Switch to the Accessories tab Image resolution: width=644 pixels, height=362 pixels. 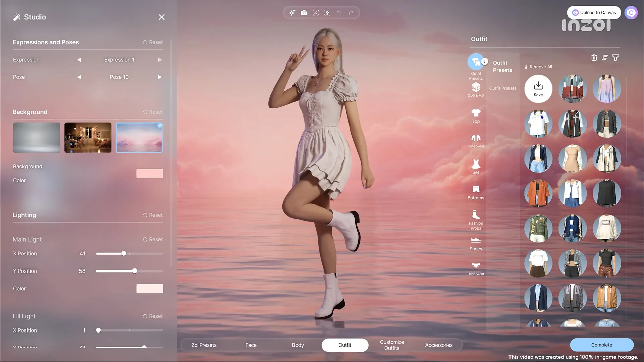[439, 345]
